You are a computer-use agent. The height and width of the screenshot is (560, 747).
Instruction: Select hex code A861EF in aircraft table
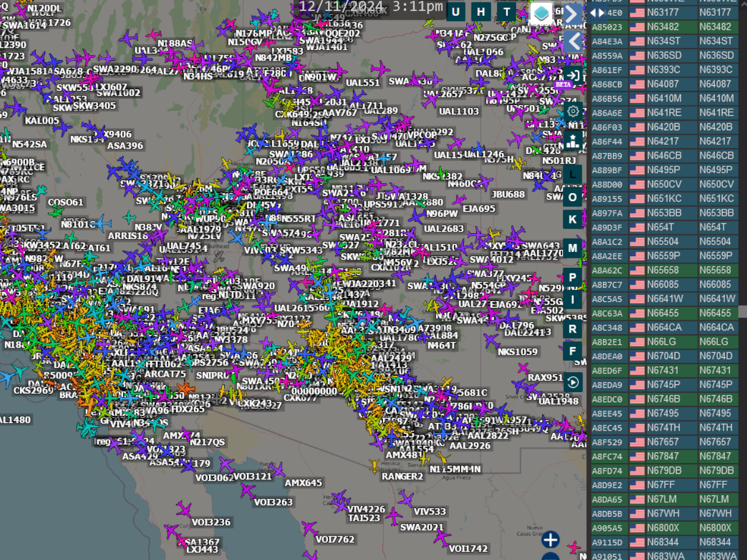(x=607, y=70)
